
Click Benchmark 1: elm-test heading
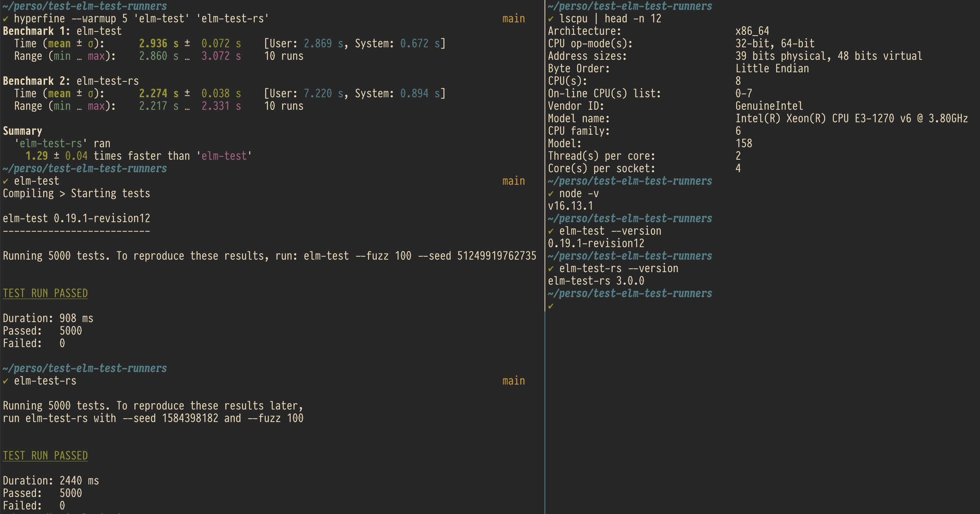tap(62, 31)
